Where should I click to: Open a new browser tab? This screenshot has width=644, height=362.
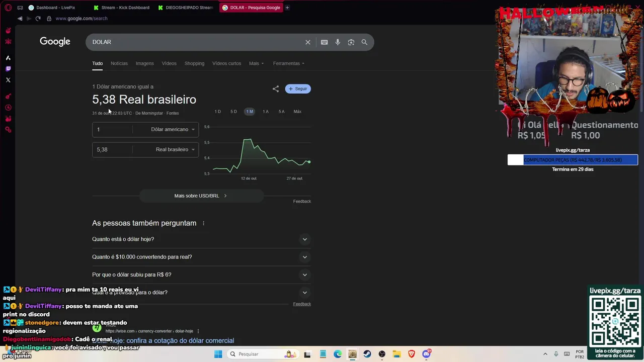[x=287, y=8]
